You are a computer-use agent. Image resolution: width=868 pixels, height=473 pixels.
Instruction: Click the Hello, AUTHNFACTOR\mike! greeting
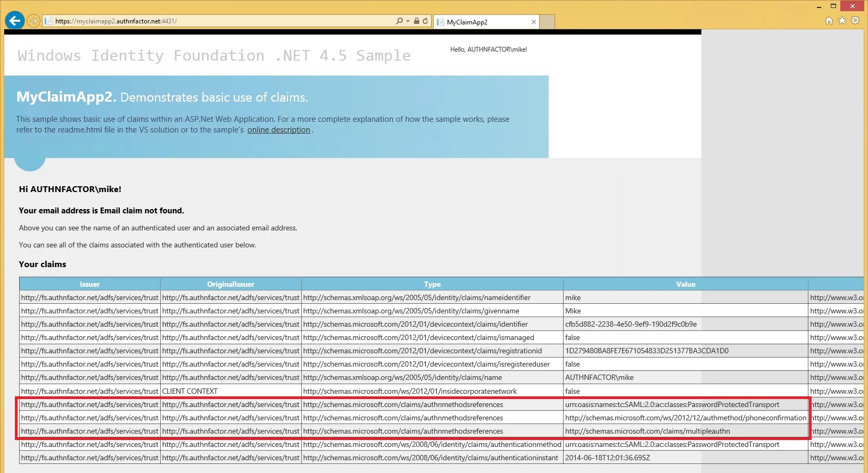click(x=489, y=49)
